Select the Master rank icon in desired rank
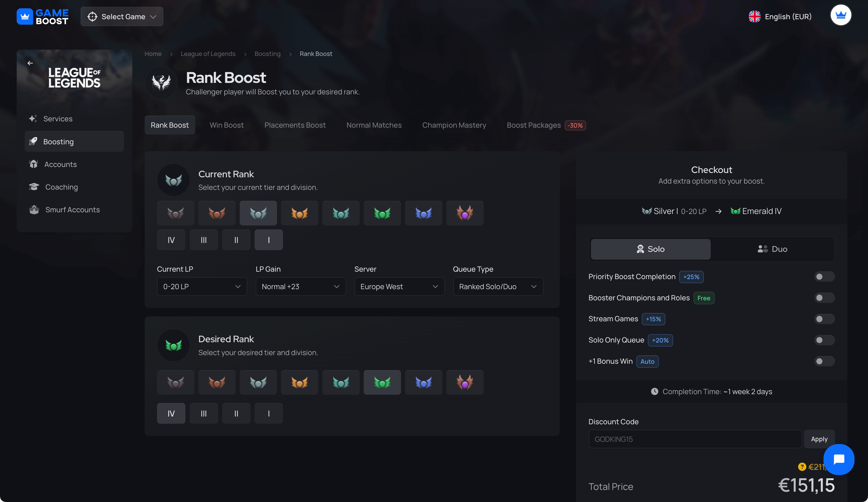 tap(465, 382)
